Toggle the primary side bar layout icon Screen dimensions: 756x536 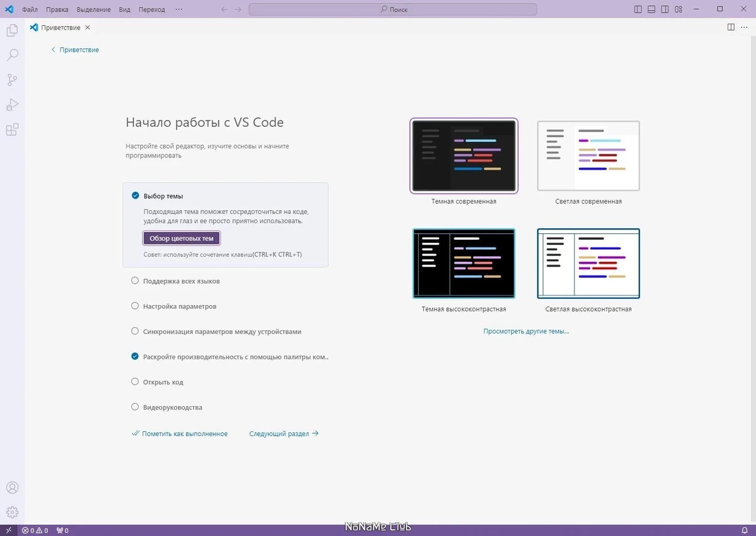click(x=638, y=9)
